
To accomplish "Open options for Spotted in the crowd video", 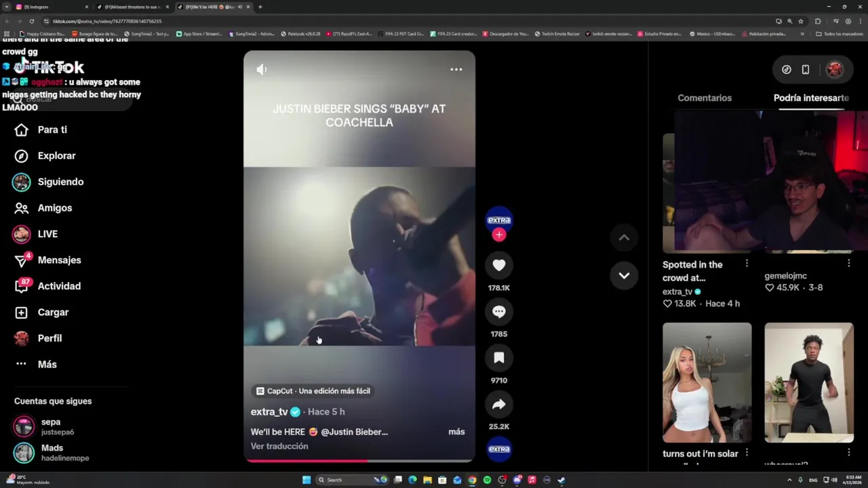I will 747,263.
